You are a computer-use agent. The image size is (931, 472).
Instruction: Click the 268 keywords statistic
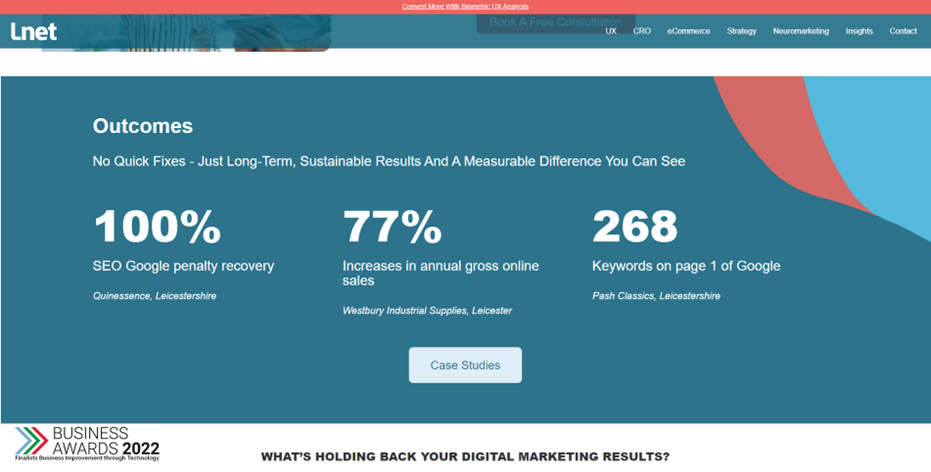(x=635, y=226)
